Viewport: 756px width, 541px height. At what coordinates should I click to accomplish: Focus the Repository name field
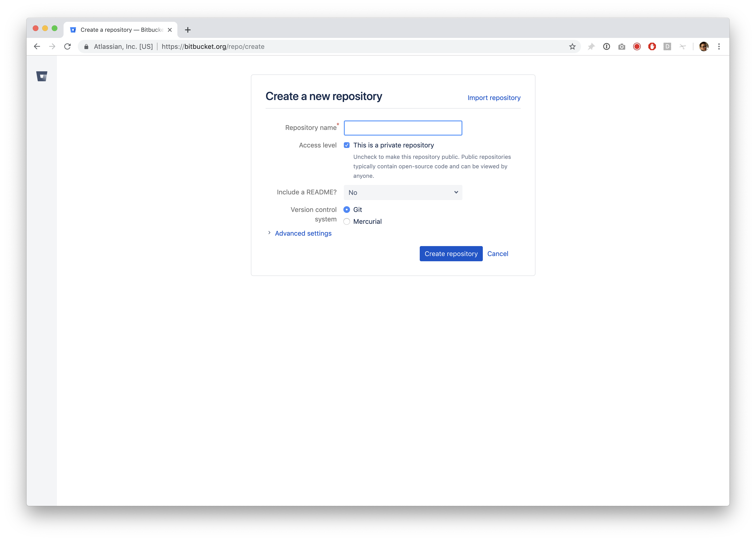pos(403,128)
